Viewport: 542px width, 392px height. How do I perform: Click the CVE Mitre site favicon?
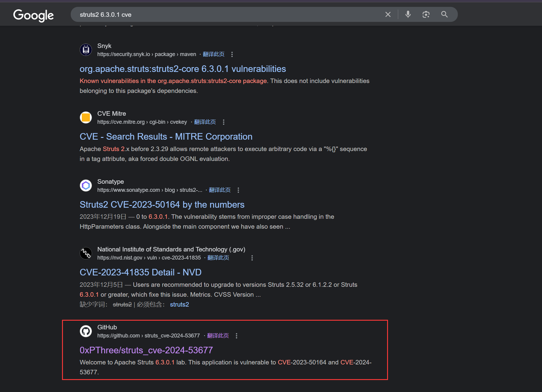(86, 117)
